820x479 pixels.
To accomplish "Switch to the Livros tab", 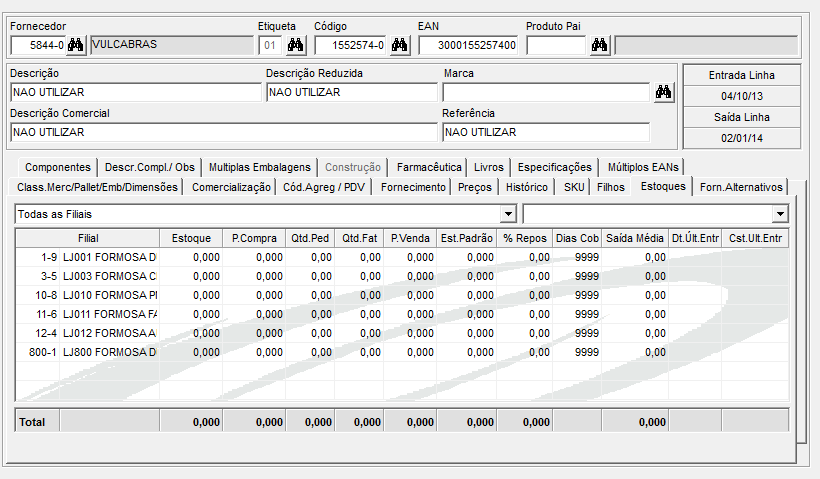I will (488, 167).
